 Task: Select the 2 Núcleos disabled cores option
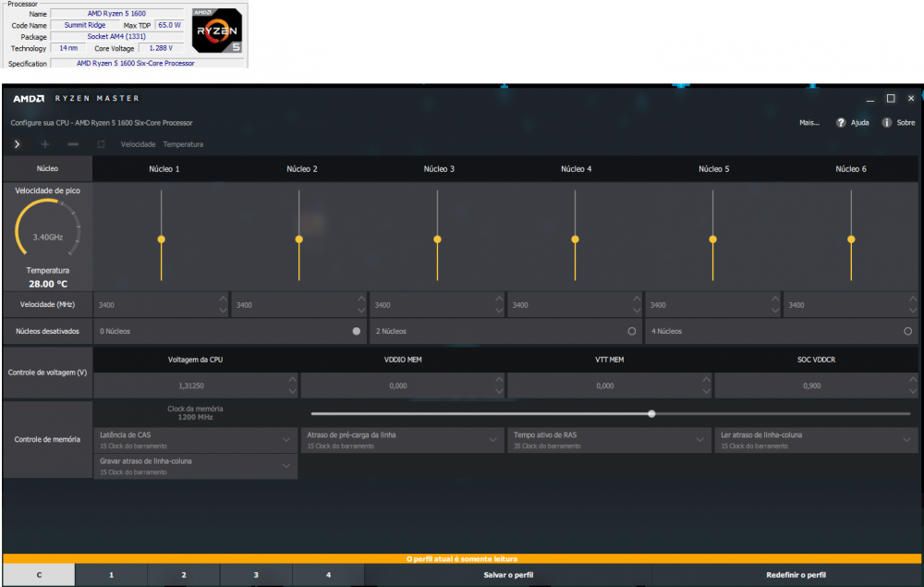pos(632,331)
